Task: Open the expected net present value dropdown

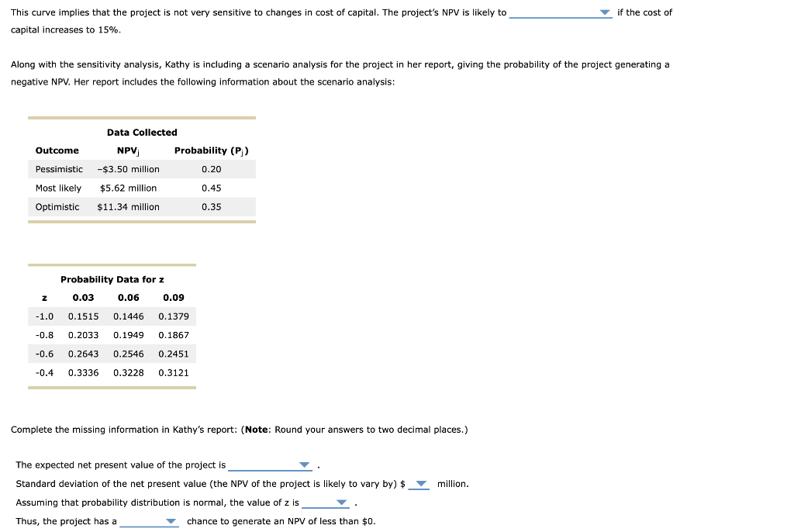Action: click(305, 465)
